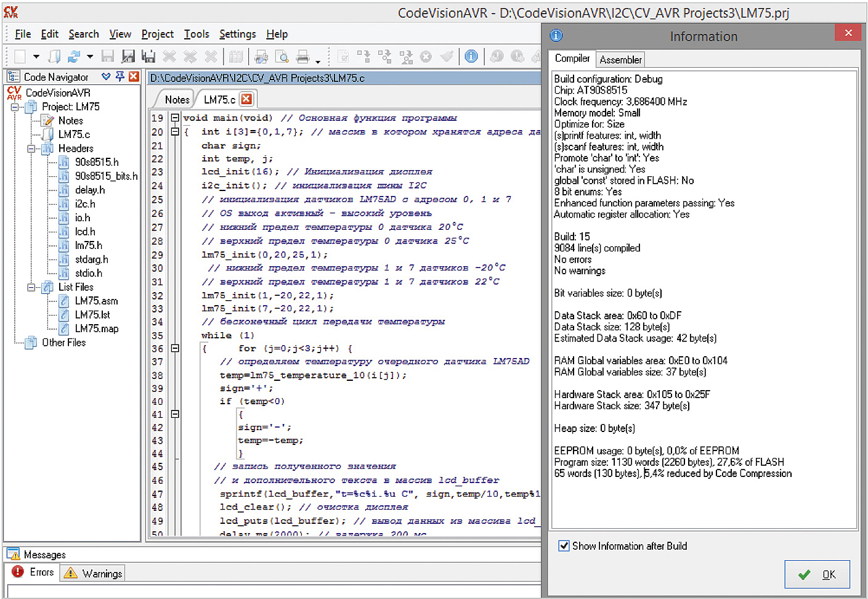
Task: Click the Save floppy disk icon
Action: pos(108,57)
